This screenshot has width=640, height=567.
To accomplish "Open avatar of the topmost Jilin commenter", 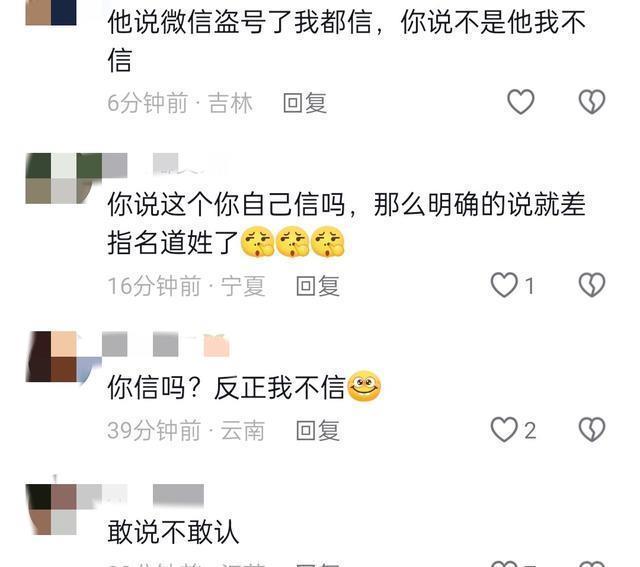I will 51,13.
